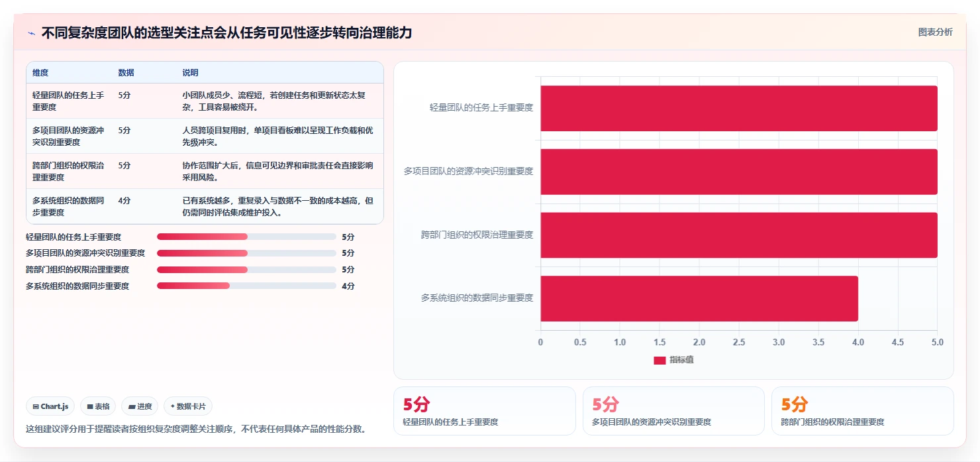Select the 进度 tag
This screenshot has height=462, width=980.
(x=140, y=406)
